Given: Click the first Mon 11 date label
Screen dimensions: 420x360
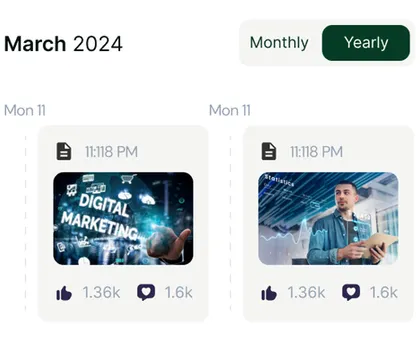Looking at the screenshot, I should click(25, 110).
